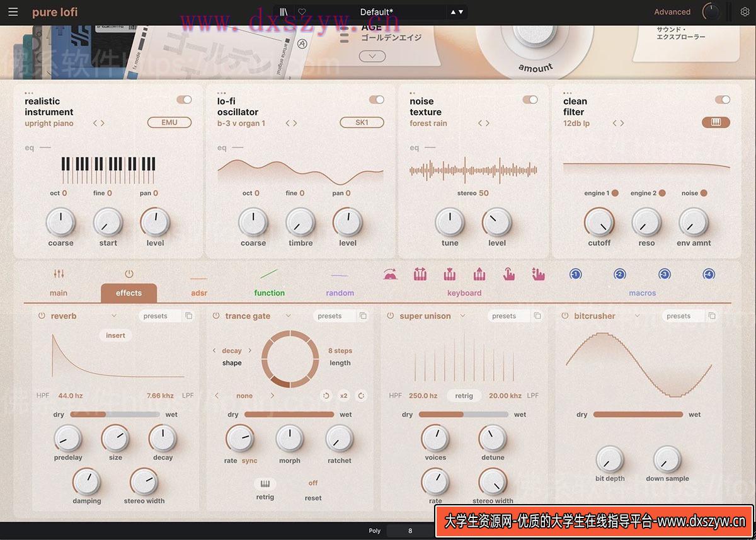Open the preset library browser icon
The image size is (756, 540).
tap(284, 12)
